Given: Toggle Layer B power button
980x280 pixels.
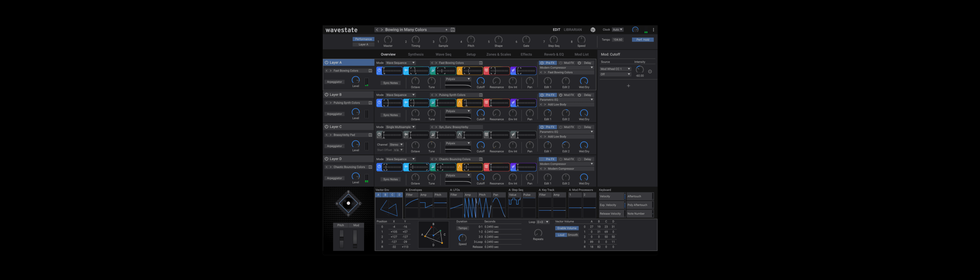Looking at the screenshot, I should pos(327,94).
